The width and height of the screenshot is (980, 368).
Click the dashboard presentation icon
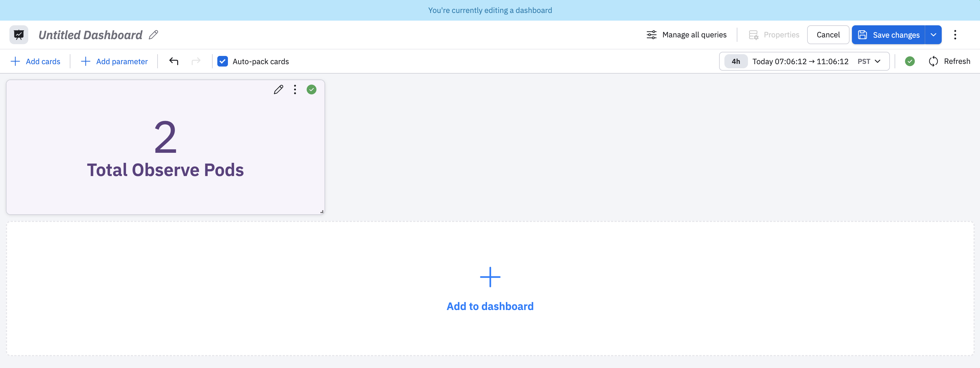19,35
